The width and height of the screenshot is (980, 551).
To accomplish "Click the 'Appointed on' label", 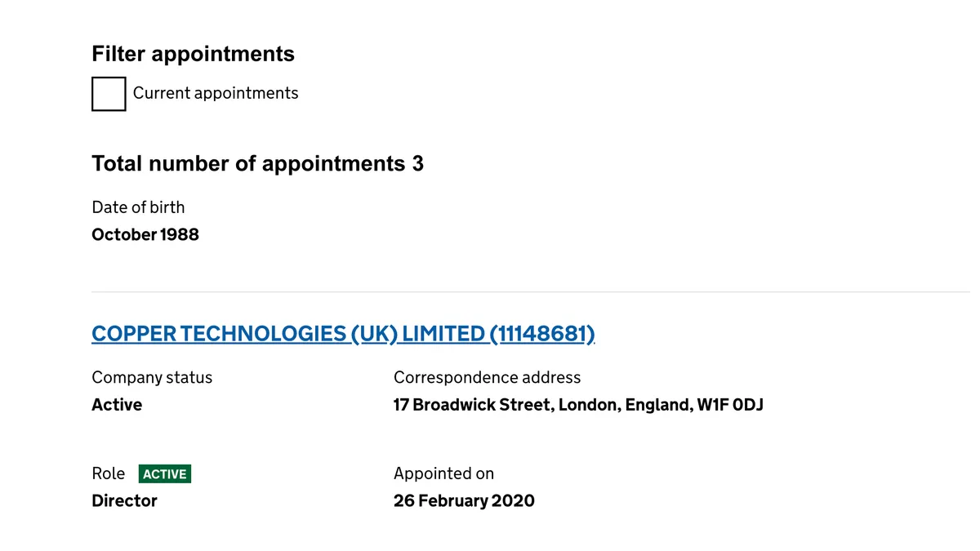I will tap(443, 473).
